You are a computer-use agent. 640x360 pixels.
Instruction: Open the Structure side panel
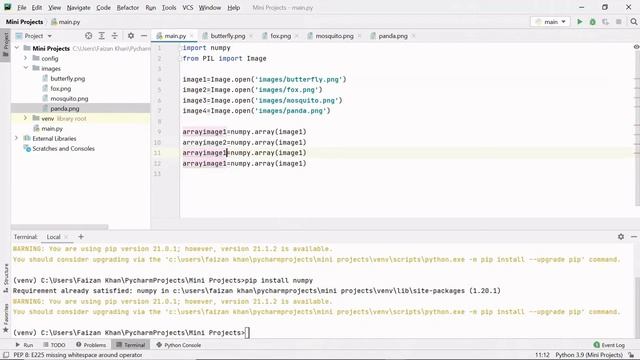[6, 278]
